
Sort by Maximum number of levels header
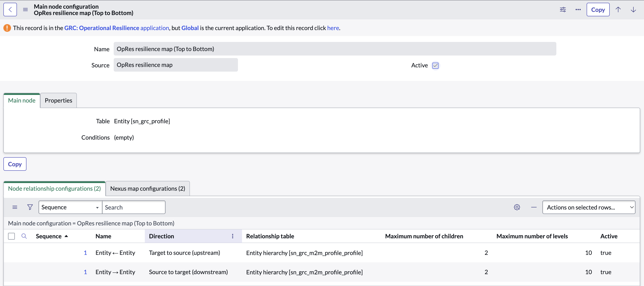532,236
